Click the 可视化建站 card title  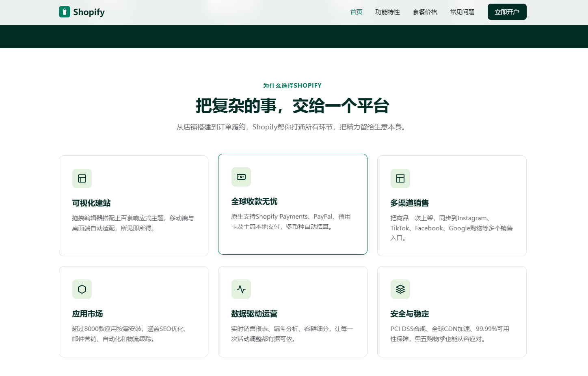click(91, 203)
